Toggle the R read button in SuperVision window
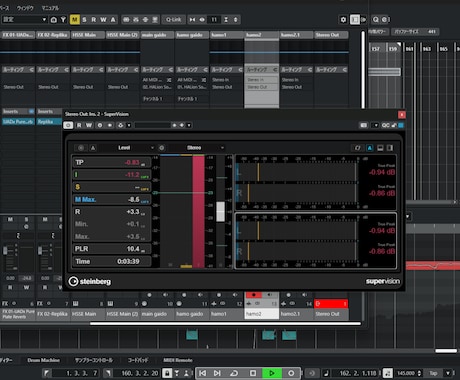 [x=79, y=125]
